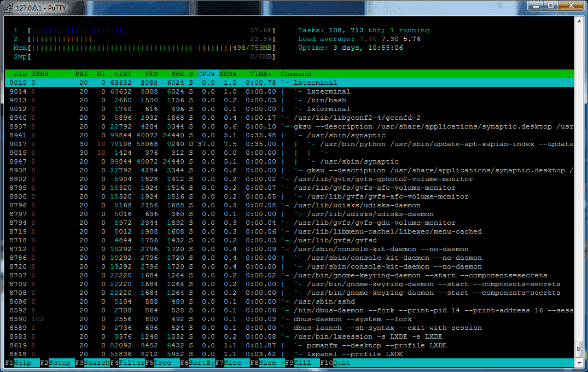Click the scrollbar down arrow
Screen dimensions: 588x372
579,363
